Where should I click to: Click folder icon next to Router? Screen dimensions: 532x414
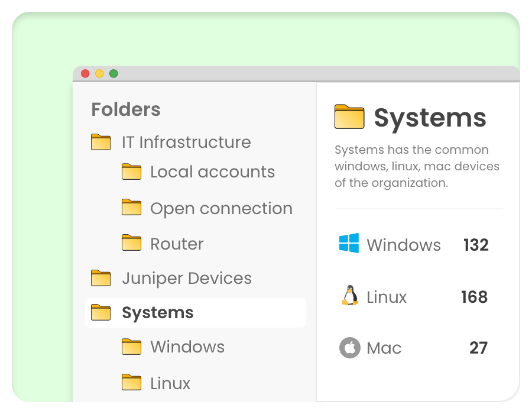tap(131, 243)
